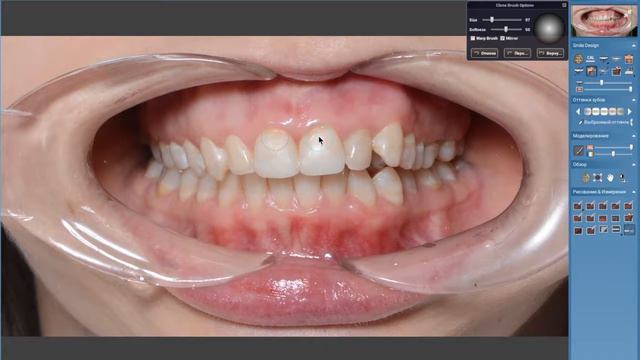The height and width of the screenshot is (360, 640).
Task: Adjust the lower slider in Моделирование
Action: (612, 154)
